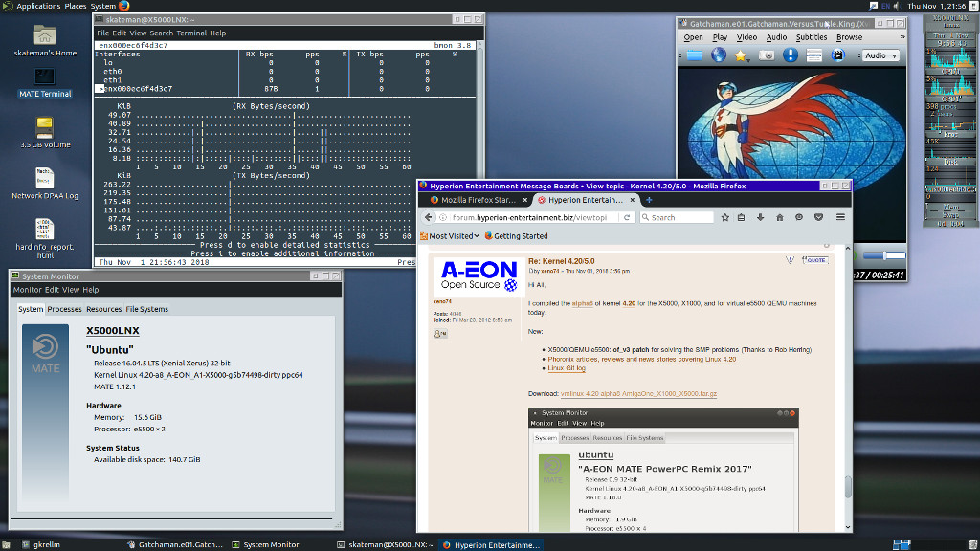Image resolution: width=980 pixels, height=551 pixels.
Task: Open Phoronix articles link in post
Action: click(x=642, y=360)
